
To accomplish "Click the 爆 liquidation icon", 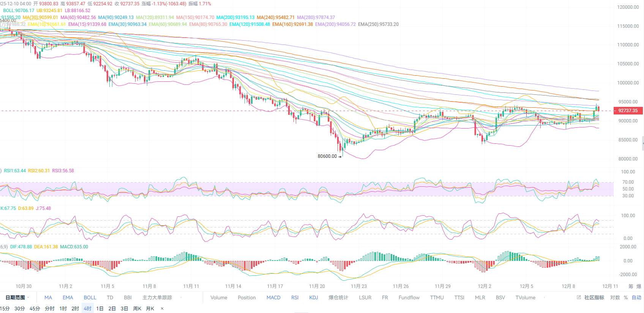I will 639,286.
